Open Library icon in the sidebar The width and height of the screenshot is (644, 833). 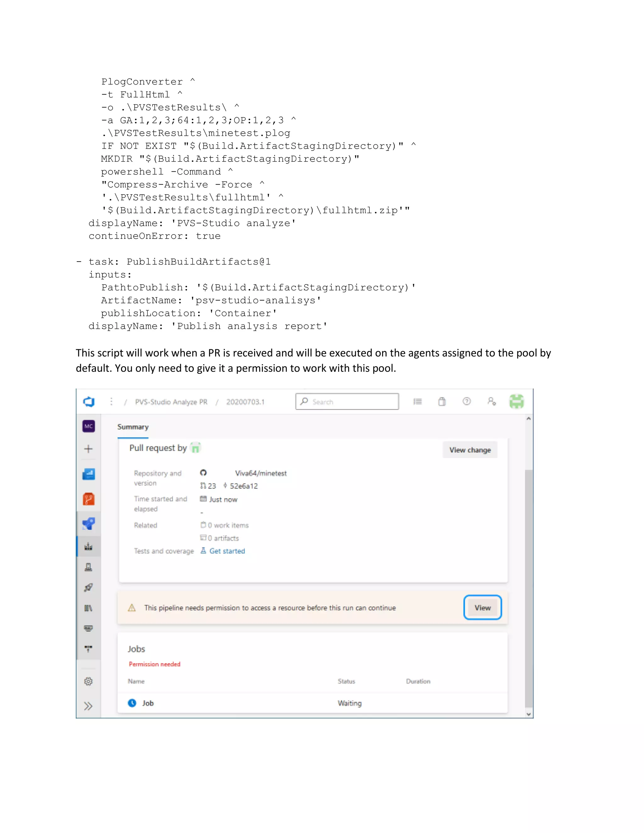[x=88, y=608]
